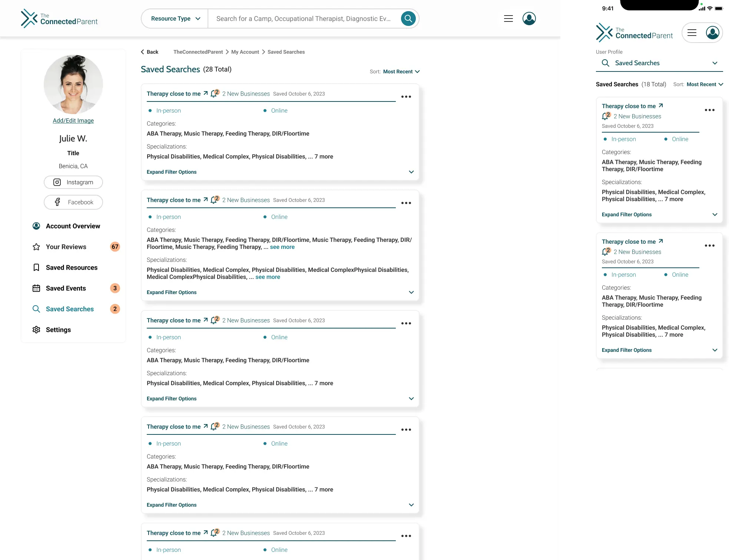Click the Your Reviews 67 badge

tap(115, 247)
